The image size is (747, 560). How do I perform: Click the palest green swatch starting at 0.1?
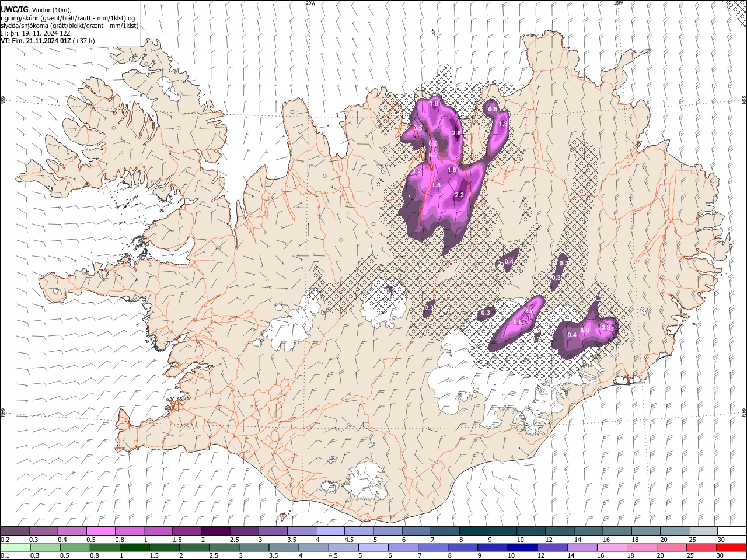[15, 547]
